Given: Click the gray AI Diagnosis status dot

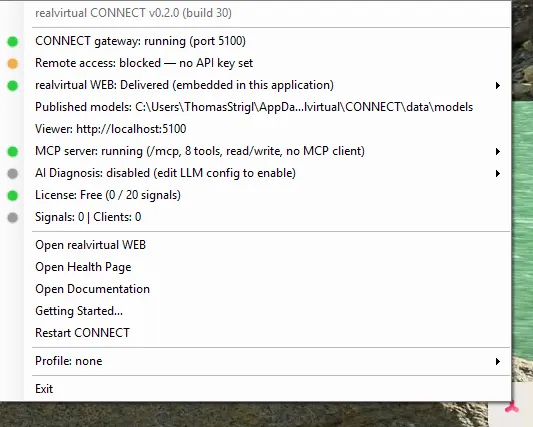Looking at the screenshot, I should pyautogui.click(x=13, y=174).
